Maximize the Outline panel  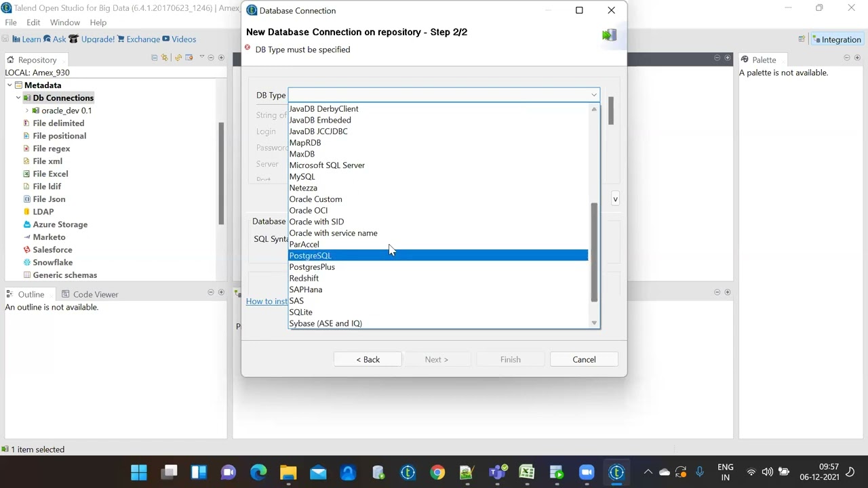click(x=221, y=292)
